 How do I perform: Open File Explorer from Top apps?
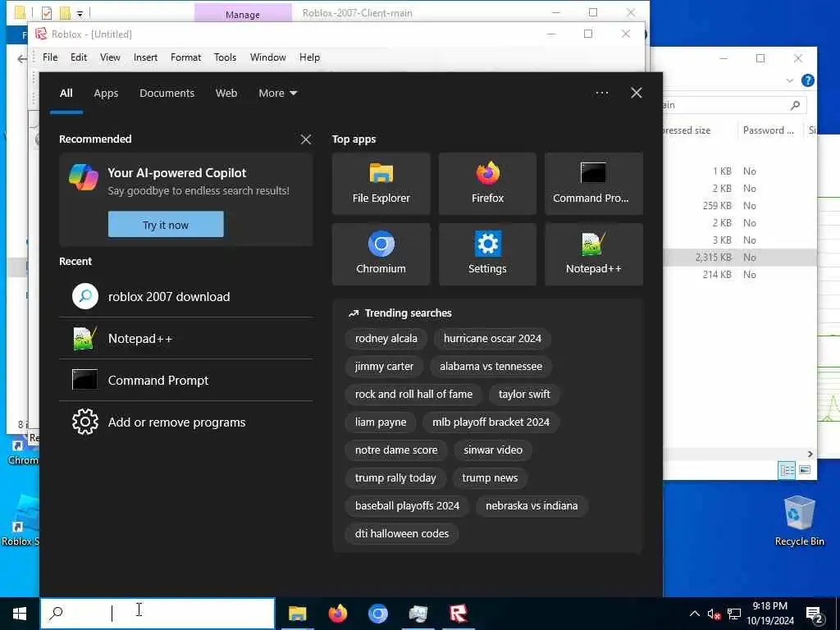(381, 183)
